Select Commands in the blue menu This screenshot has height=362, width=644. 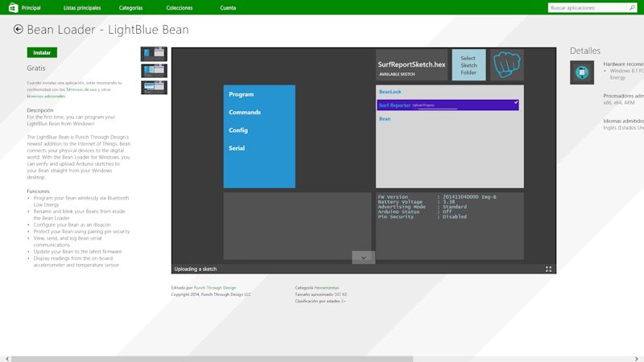pyautogui.click(x=245, y=112)
